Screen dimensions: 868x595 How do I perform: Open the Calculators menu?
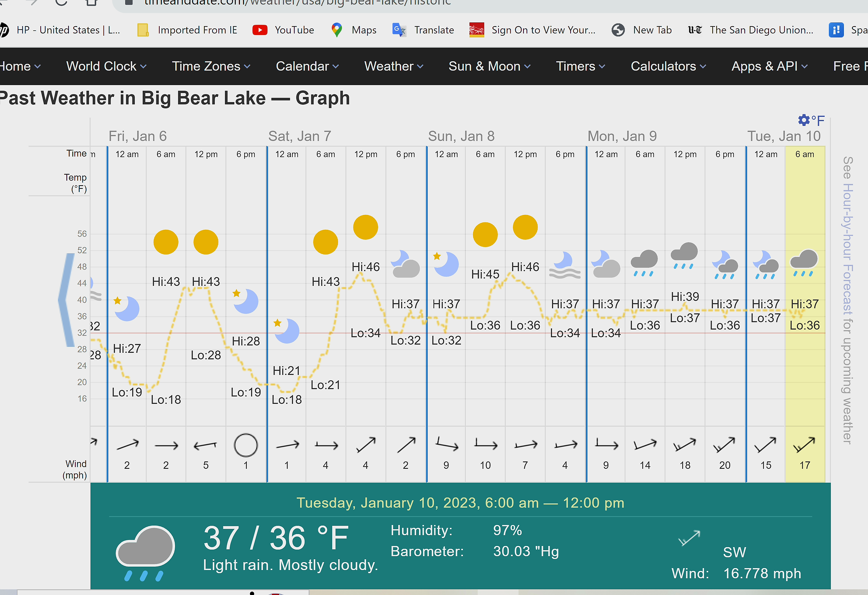(x=668, y=66)
